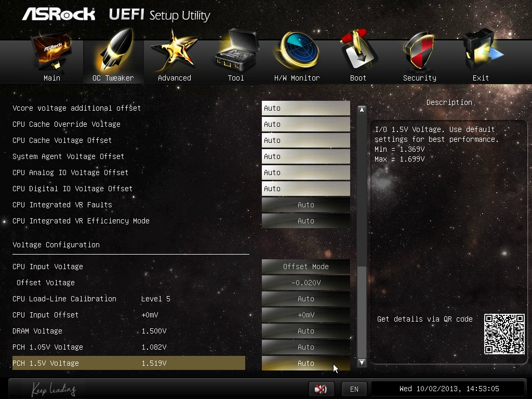The image size is (532, 399).
Task: Switch to the Security tab label
Action: [420, 78]
